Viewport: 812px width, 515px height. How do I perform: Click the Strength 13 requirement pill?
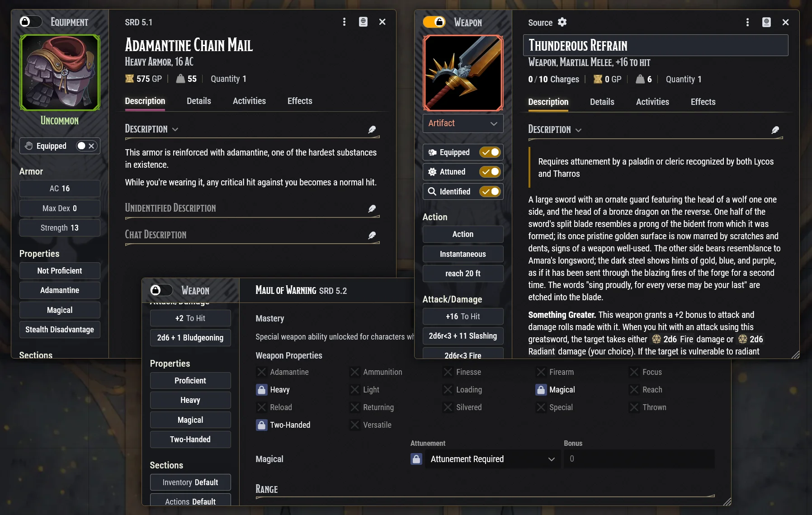(x=60, y=228)
